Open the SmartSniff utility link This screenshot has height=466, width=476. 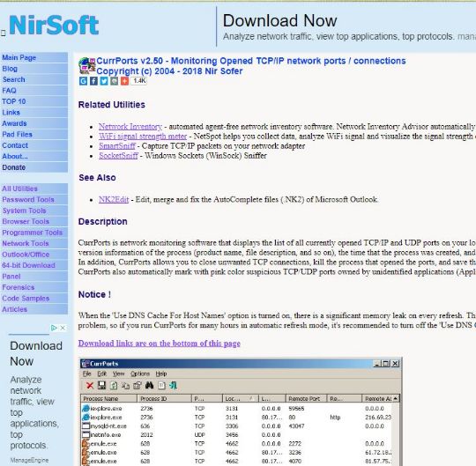pos(117,146)
